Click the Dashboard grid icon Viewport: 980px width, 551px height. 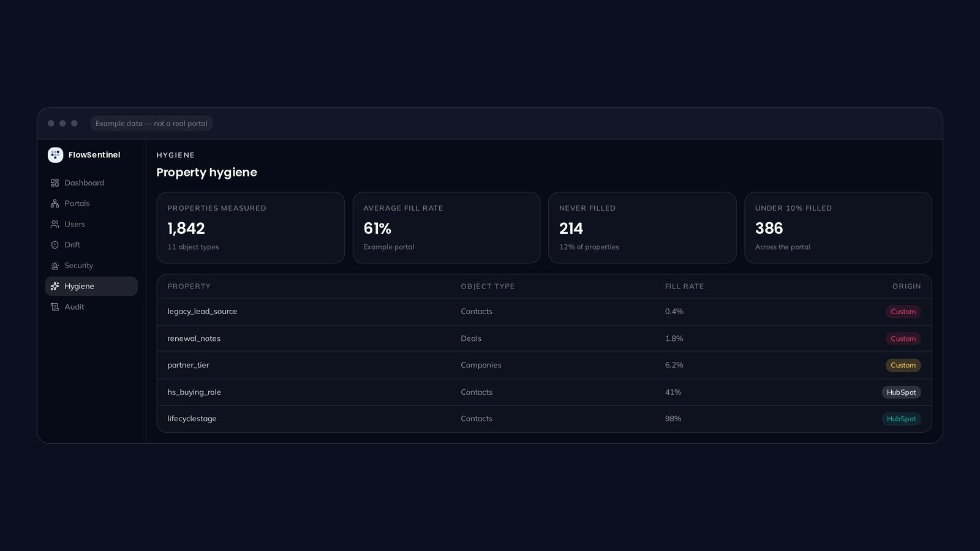pyautogui.click(x=55, y=183)
